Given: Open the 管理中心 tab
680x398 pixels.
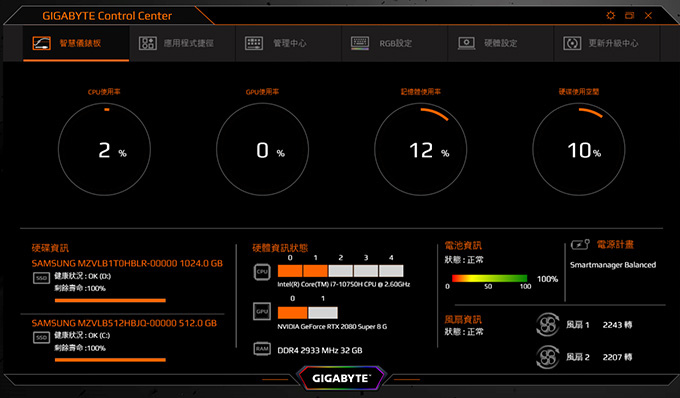Looking at the screenshot, I should point(288,43).
